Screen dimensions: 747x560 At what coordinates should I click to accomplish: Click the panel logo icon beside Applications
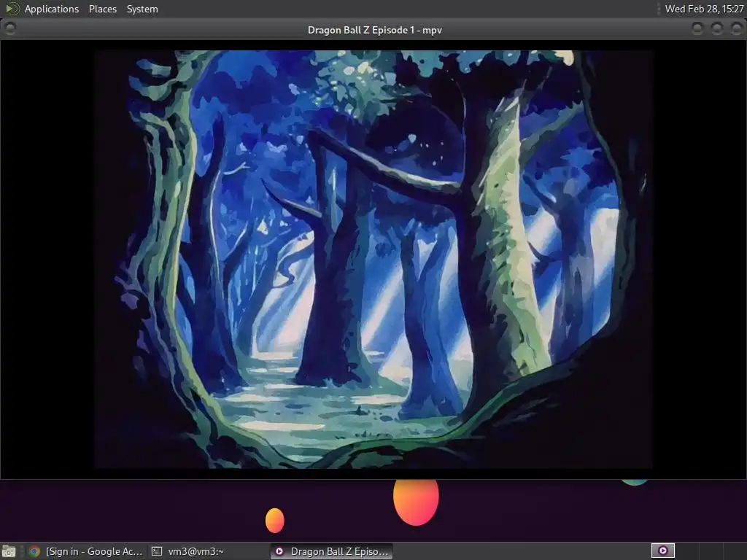(x=12, y=9)
